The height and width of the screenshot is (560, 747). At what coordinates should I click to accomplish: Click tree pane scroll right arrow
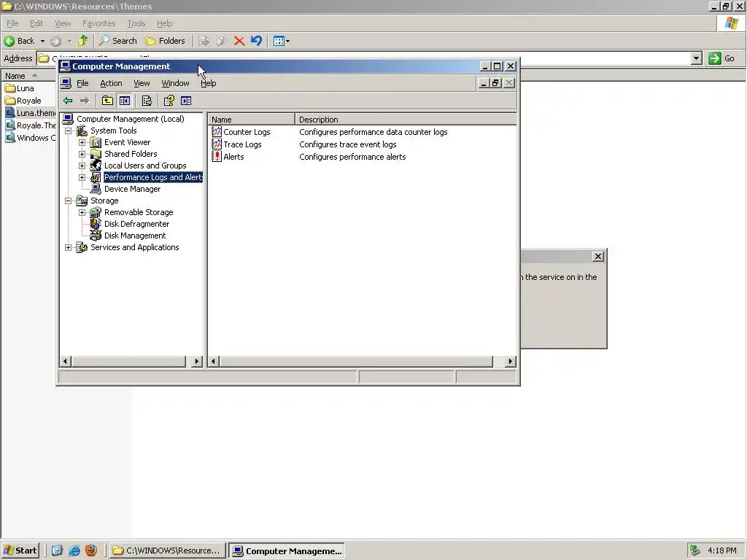(197, 362)
